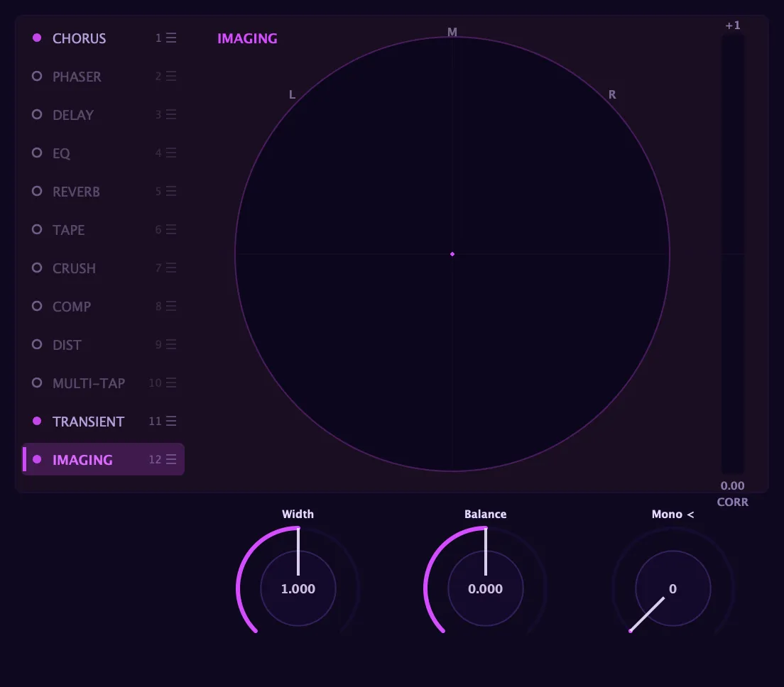Click the slot number 1 beside CHORUS

point(158,38)
